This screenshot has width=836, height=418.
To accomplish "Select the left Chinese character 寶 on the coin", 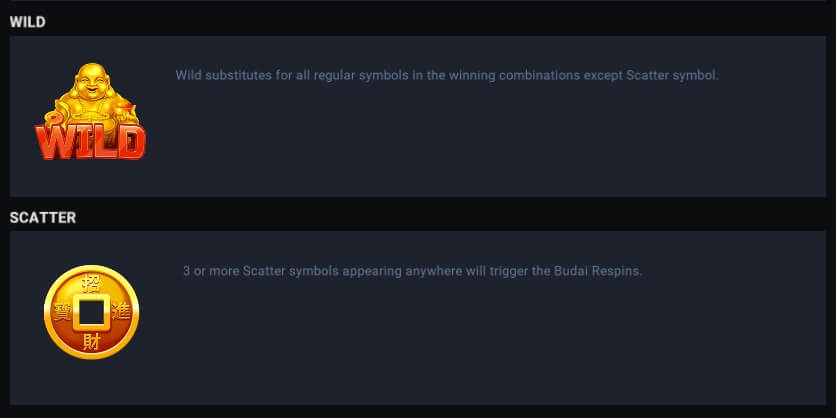I will click(62, 313).
